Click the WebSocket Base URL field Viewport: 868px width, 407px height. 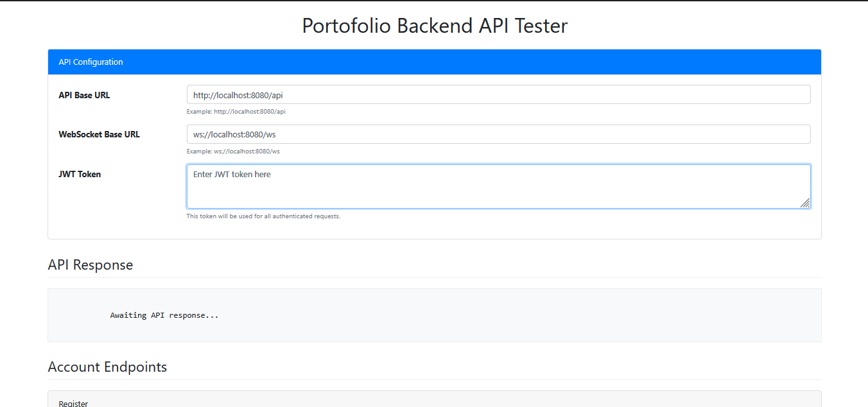click(498, 134)
